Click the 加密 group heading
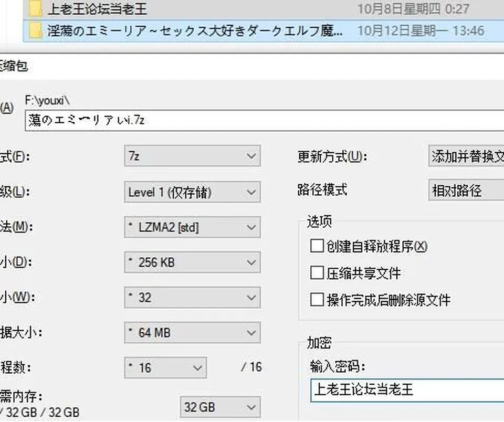Screen dimensions: 504x422 319,343
